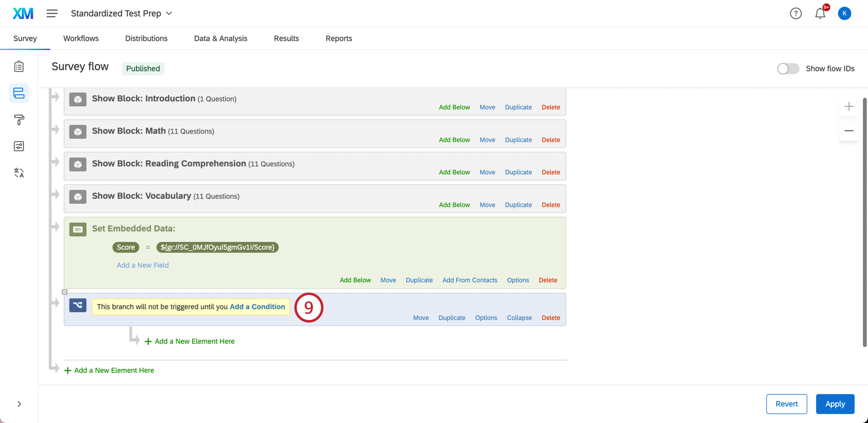
Task: Open the Translations sidebar icon
Action: (x=19, y=173)
